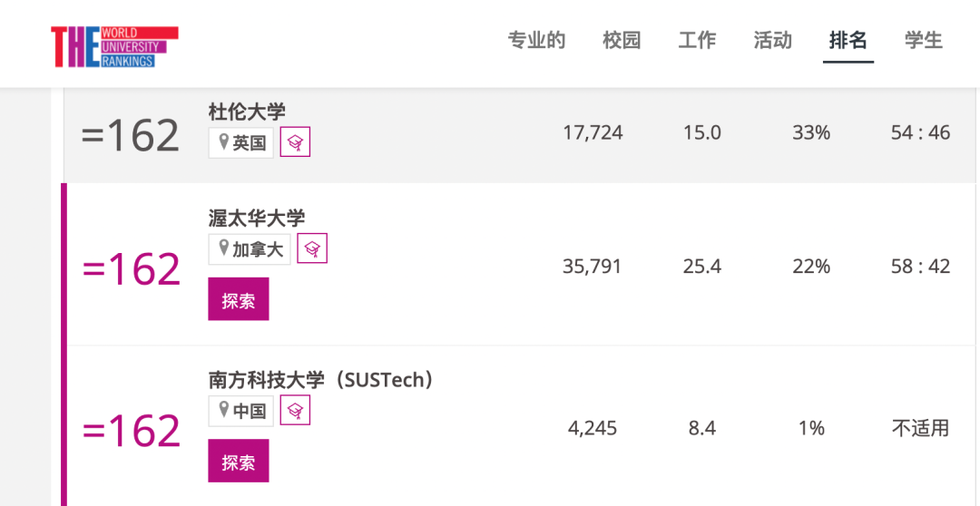Open the 渥太华大学 university link
This screenshot has height=506, width=980.
click(257, 218)
